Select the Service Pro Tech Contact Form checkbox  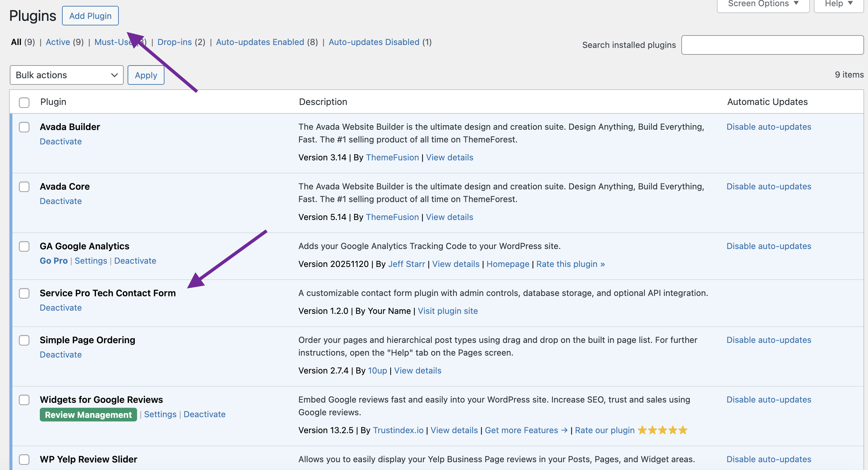[24, 293]
